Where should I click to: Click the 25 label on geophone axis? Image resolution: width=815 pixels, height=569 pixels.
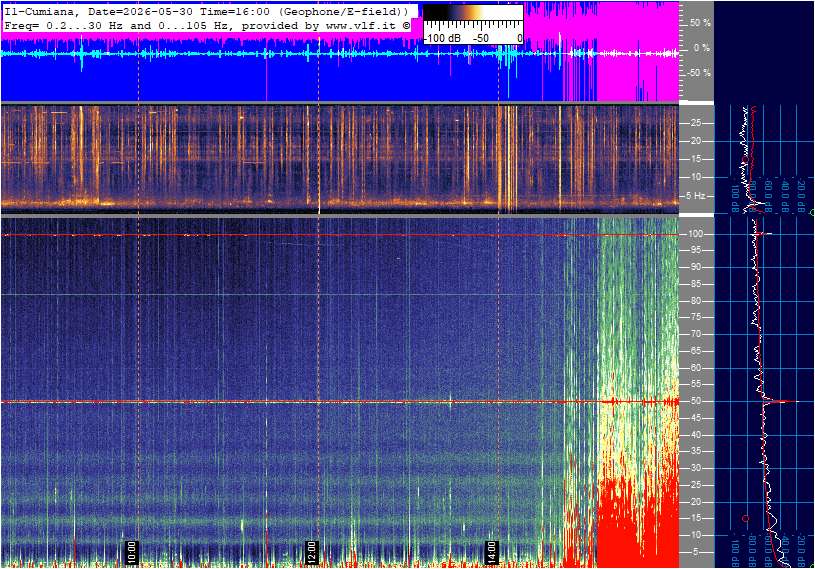[695, 123]
